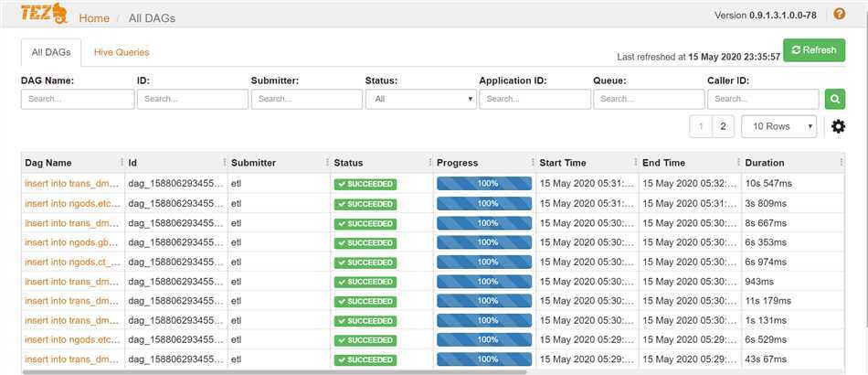Open the help question mark icon
The image size is (868, 375).
pos(839,14)
